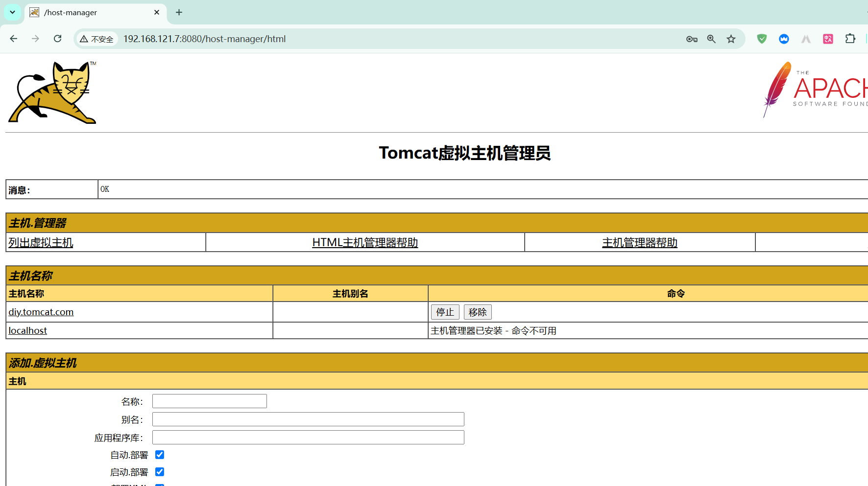Click the address bar URL

(x=204, y=39)
